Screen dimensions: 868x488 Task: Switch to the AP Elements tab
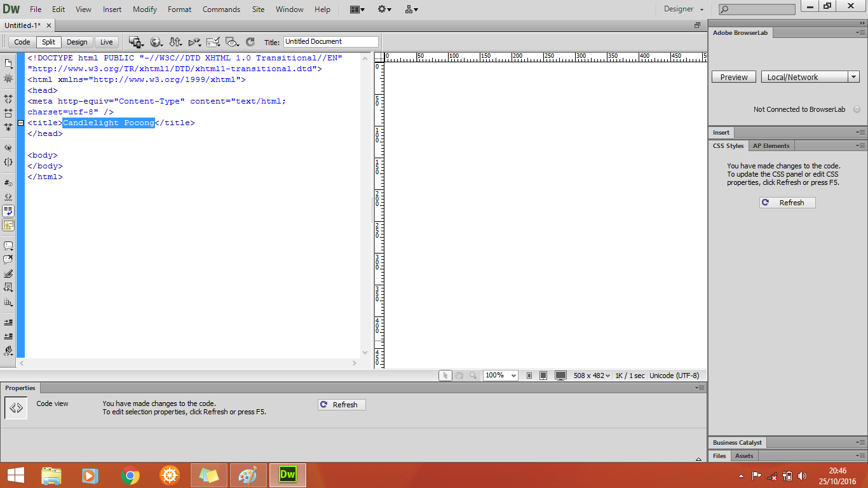pyautogui.click(x=771, y=146)
